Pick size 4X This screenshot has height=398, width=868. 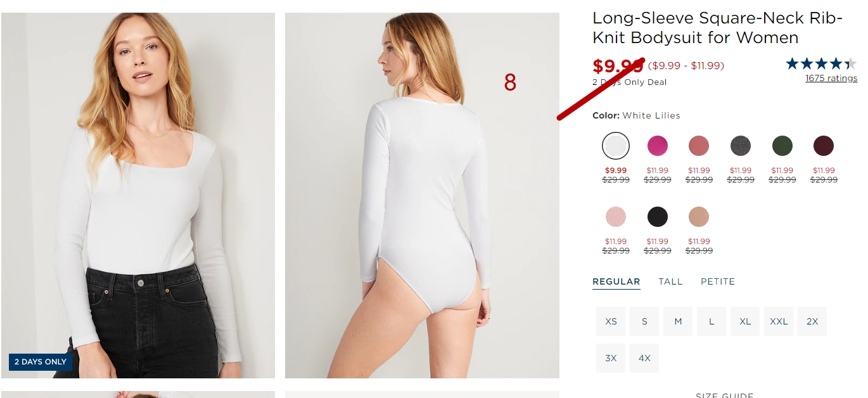coord(644,358)
